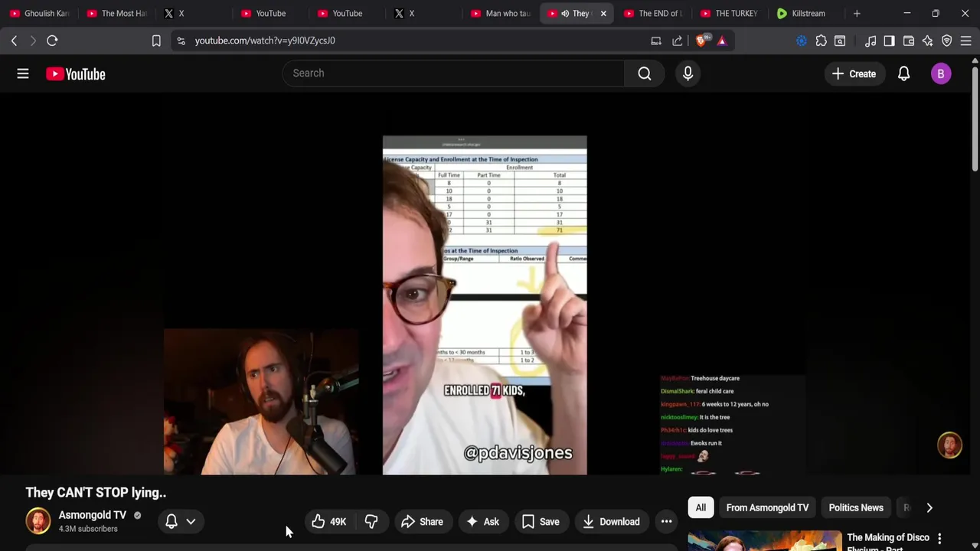Go to YouTube home via logo

pyautogui.click(x=75, y=73)
